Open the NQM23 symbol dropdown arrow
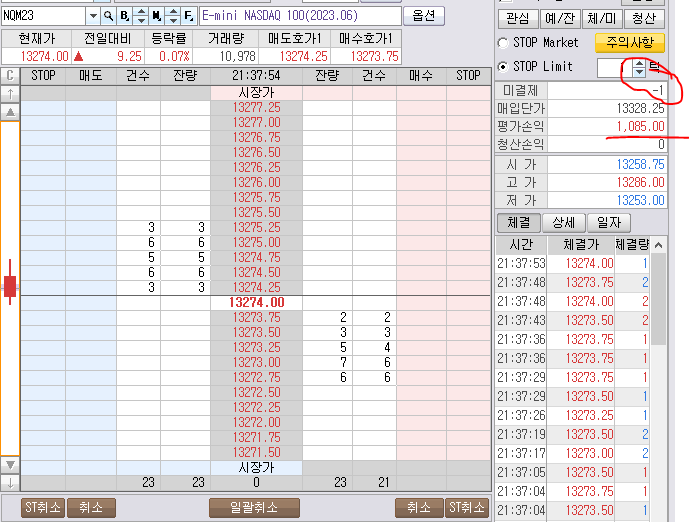This screenshot has height=522, width=689. point(93,16)
